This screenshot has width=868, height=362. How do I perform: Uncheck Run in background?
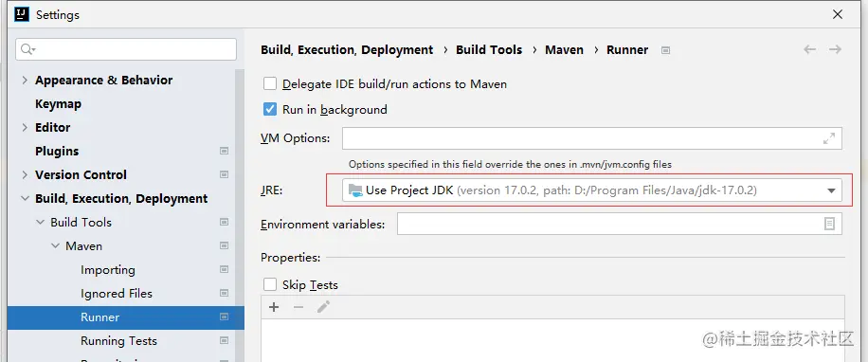(269, 109)
